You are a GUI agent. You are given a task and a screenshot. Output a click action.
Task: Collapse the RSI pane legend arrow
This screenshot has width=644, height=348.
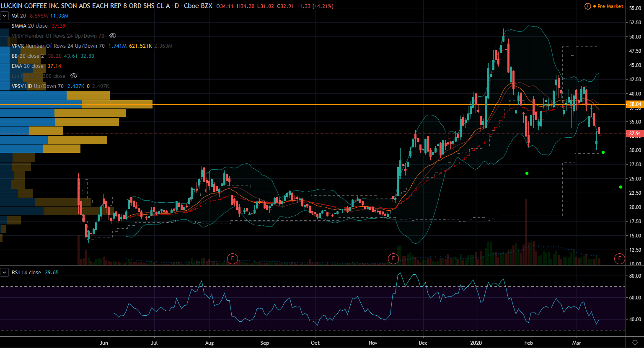[x=5, y=273]
